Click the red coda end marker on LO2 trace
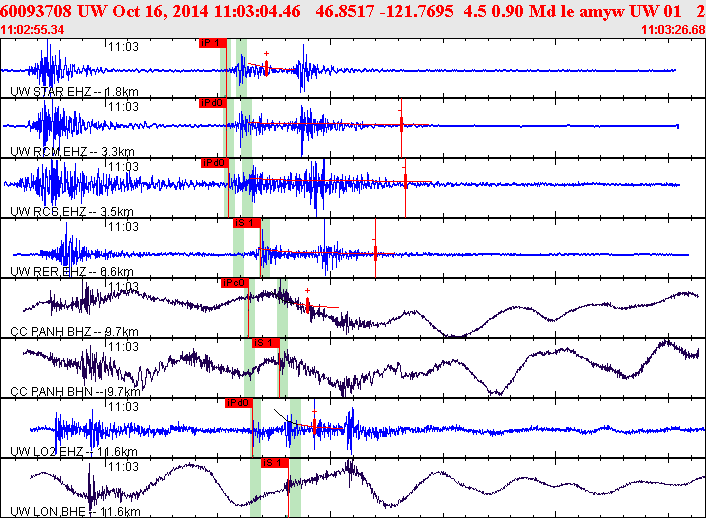The height and width of the screenshot is (518, 706). pyautogui.click(x=314, y=426)
